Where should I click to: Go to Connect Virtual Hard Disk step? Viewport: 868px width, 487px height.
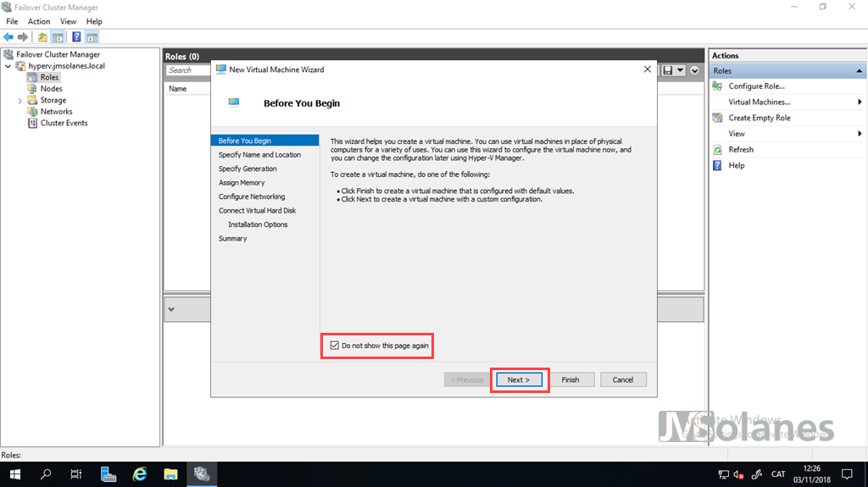pos(257,210)
